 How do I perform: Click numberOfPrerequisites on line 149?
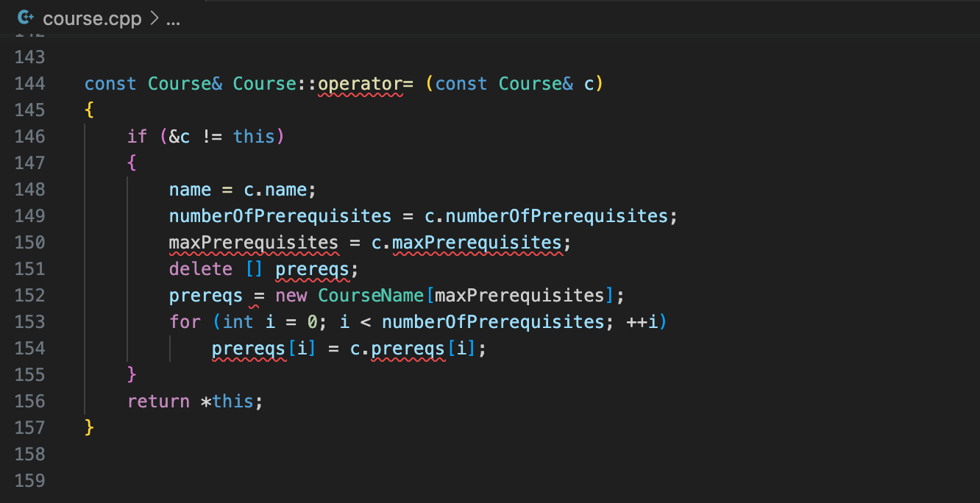click(x=280, y=215)
